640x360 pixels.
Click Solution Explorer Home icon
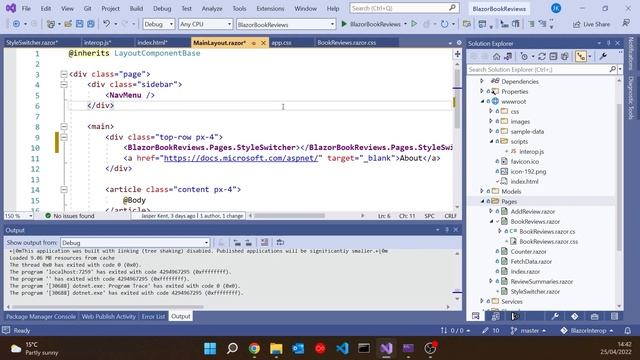496,56
